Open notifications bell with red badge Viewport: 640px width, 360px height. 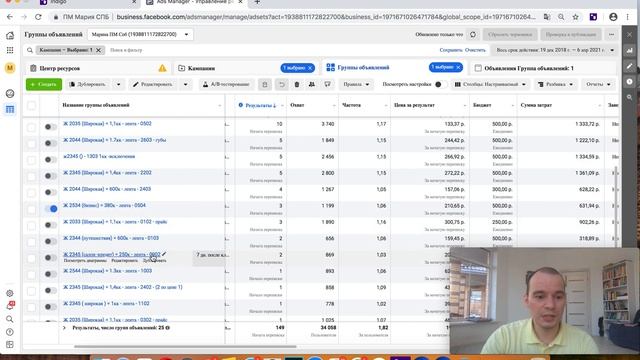click(x=10, y=306)
